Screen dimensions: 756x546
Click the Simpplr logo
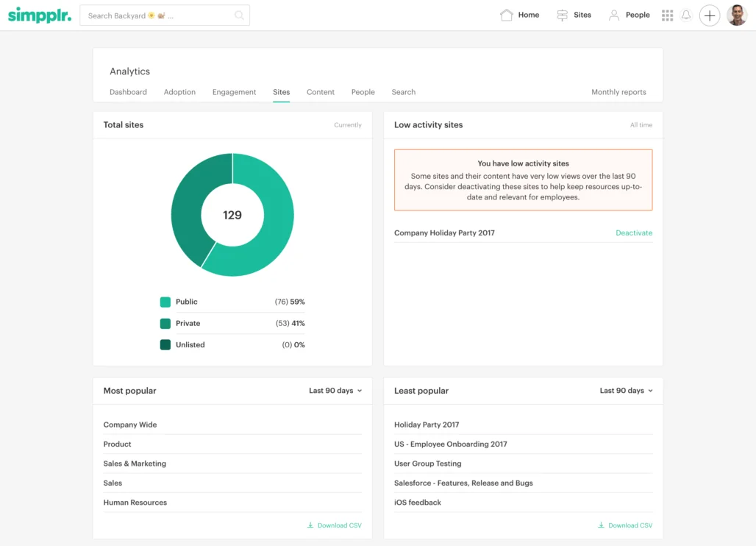(x=40, y=15)
